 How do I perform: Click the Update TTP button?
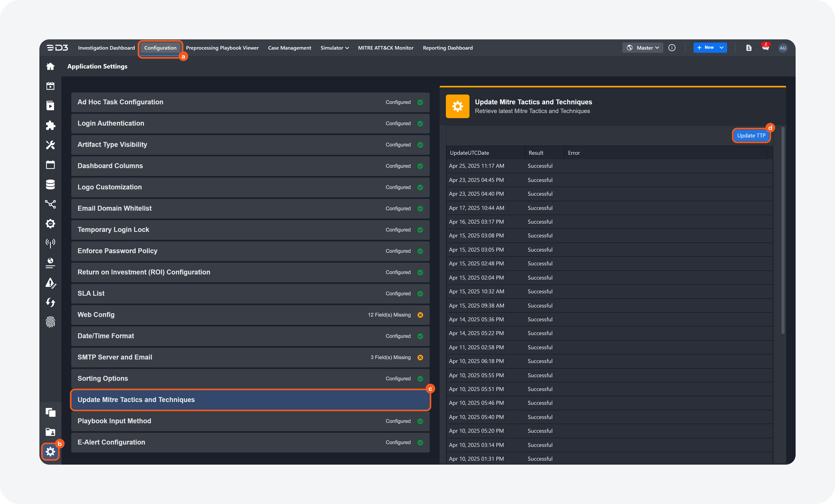(751, 135)
